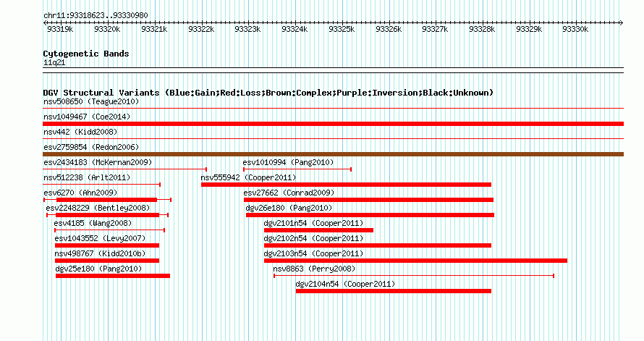Select the dgv25e180 red bar

[x=113, y=276]
